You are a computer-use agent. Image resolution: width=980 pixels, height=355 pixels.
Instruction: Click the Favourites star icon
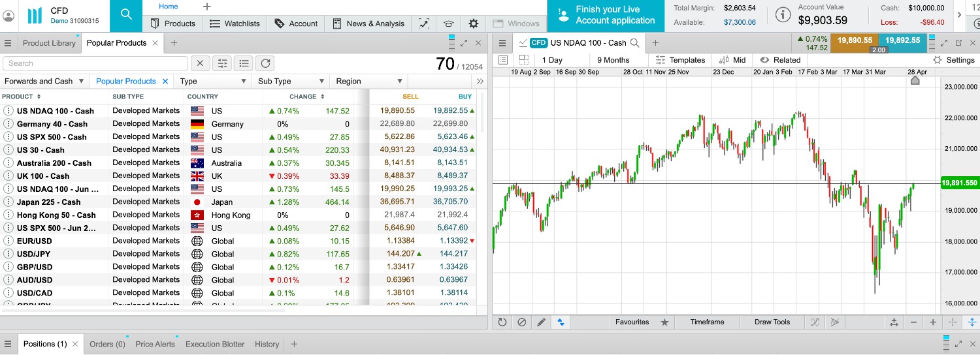click(664, 322)
